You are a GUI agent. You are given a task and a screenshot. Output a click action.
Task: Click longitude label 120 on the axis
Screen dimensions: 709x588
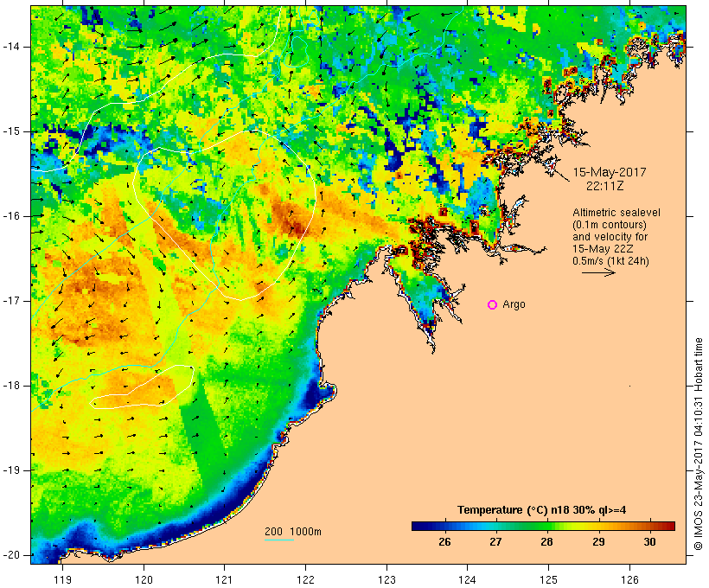coord(144,579)
